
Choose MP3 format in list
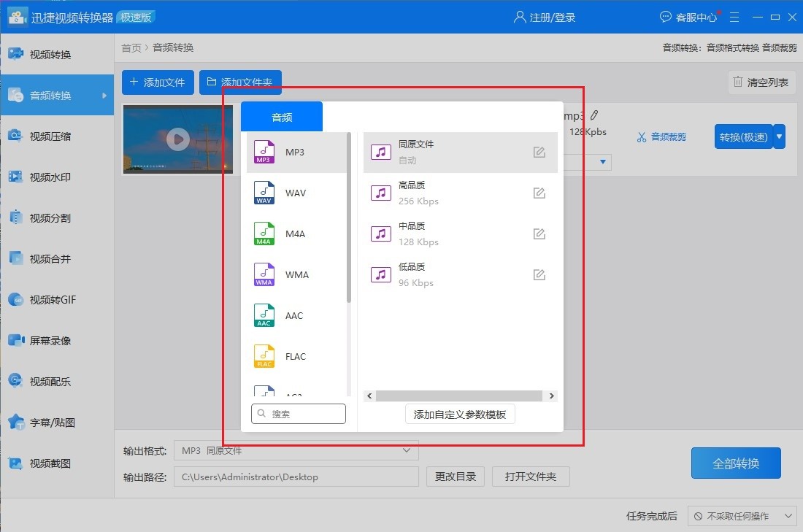(296, 152)
